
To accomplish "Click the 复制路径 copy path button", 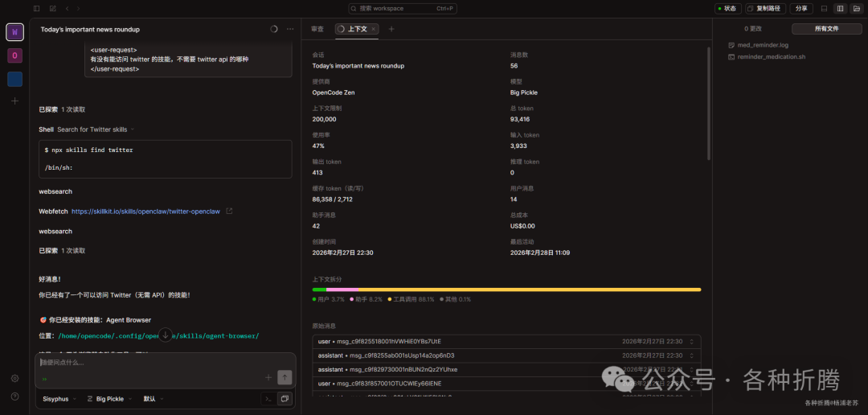I will coord(766,8).
